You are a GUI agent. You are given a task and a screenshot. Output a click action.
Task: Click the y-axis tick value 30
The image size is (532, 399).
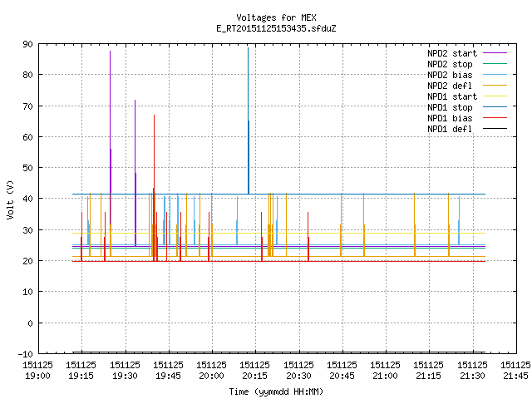tap(27, 230)
